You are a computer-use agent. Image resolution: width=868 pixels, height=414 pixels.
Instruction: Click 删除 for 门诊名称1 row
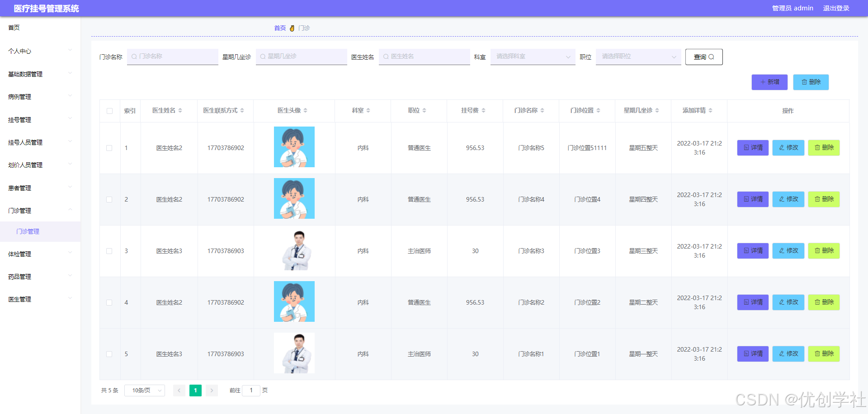tap(824, 354)
